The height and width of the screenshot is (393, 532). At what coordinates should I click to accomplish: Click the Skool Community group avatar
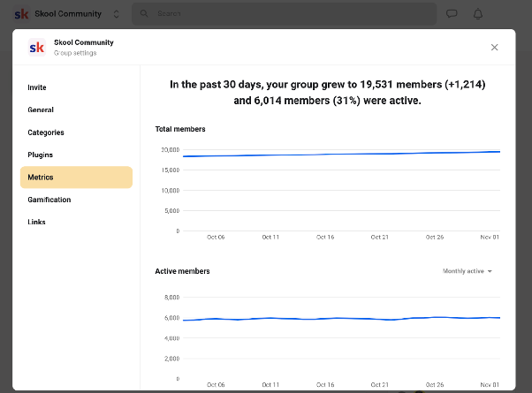(36, 48)
